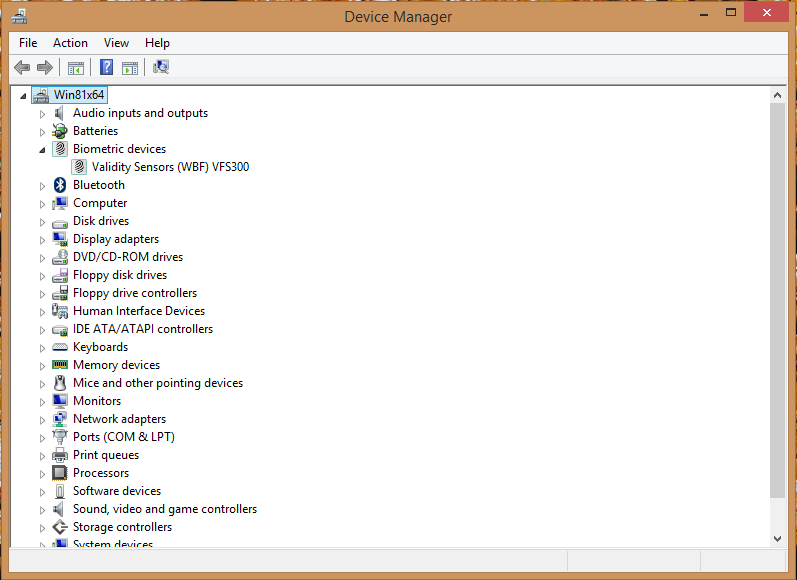Click Scan for hardware changes icon
The height and width of the screenshot is (580, 797).
pyautogui.click(x=161, y=67)
